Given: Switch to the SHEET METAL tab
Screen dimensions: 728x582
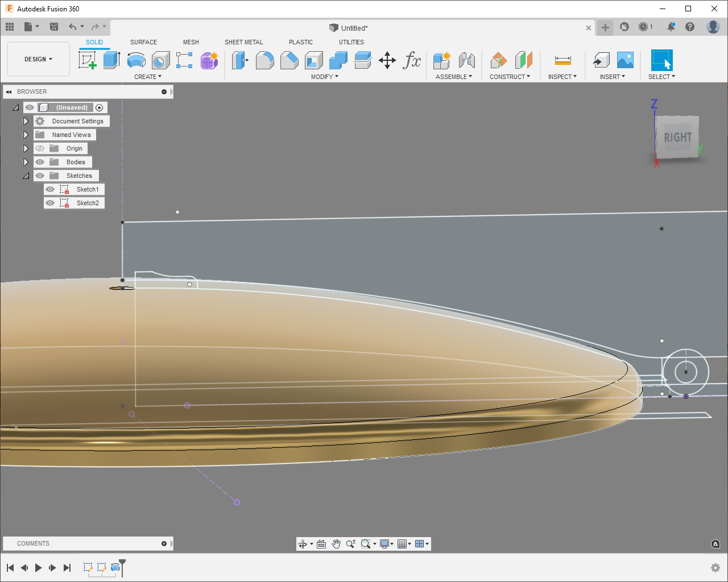Looking at the screenshot, I should point(243,42).
